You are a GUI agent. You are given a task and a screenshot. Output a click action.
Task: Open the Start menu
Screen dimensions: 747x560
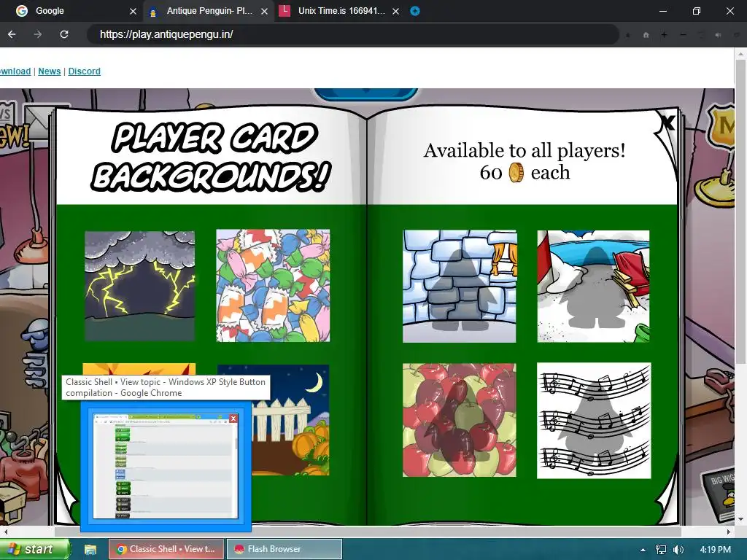pyautogui.click(x=35, y=549)
